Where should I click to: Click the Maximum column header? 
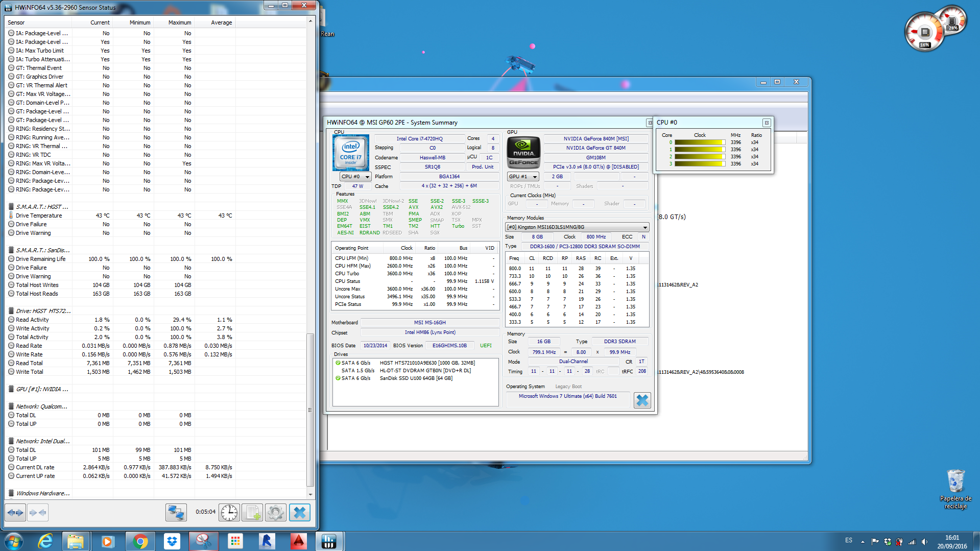pos(179,22)
